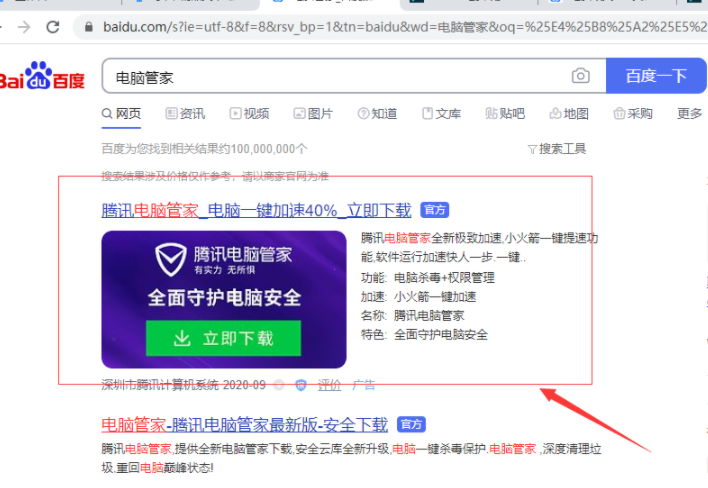
Task: Open the 搜索工具 filter dropdown
Action: [x=557, y=149]
